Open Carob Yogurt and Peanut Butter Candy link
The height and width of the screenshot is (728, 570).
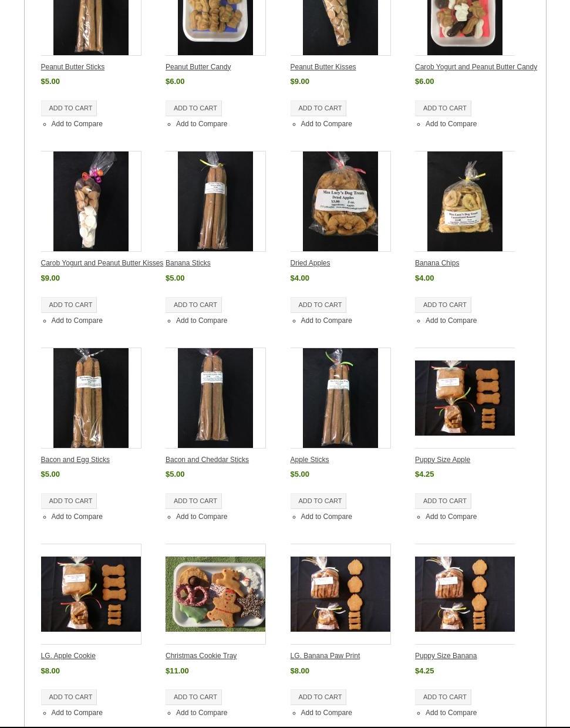point(476,67)
